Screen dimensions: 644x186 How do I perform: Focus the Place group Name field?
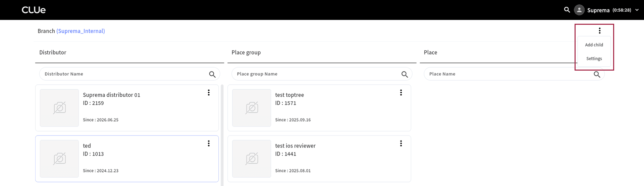coord(322,74)
